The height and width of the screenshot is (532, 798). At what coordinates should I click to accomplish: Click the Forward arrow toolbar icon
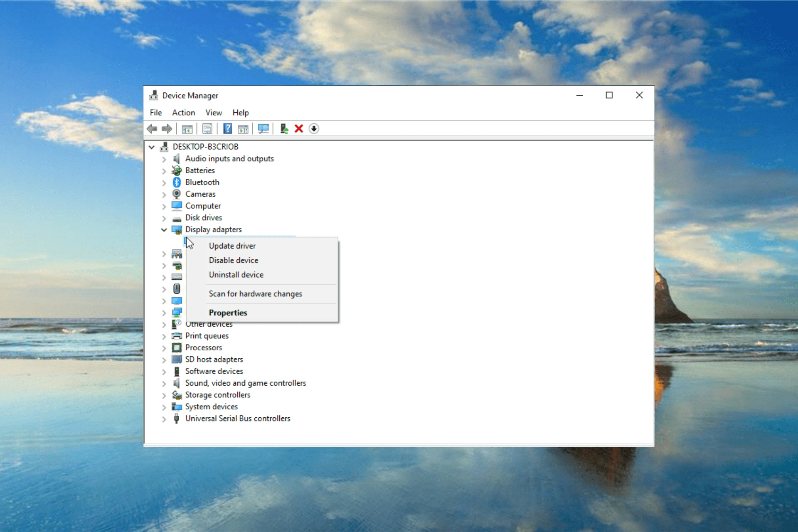pos(167,129)
